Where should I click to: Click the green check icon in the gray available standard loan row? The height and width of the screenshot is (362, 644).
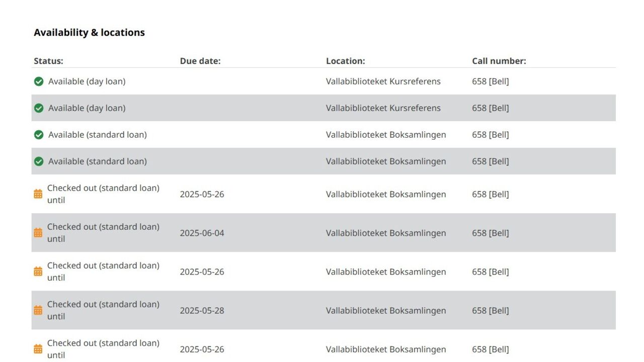pyautogui.click(x=39, y=161)
